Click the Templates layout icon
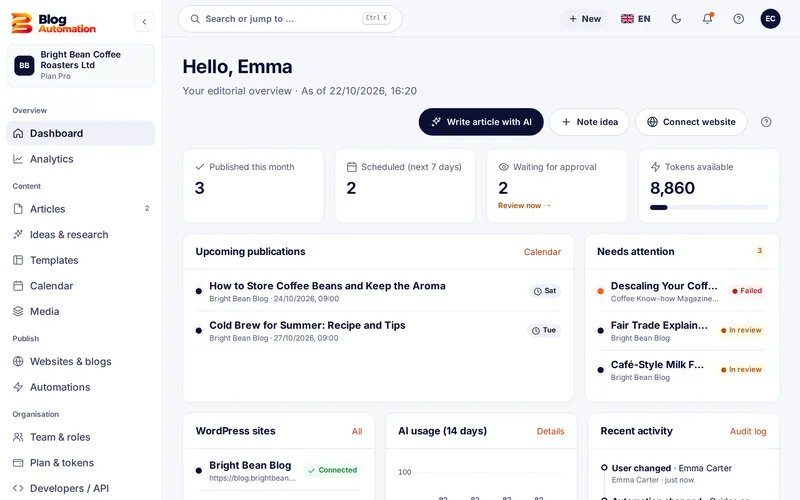This screenshot has width=800, height=500. coord(18,260)
